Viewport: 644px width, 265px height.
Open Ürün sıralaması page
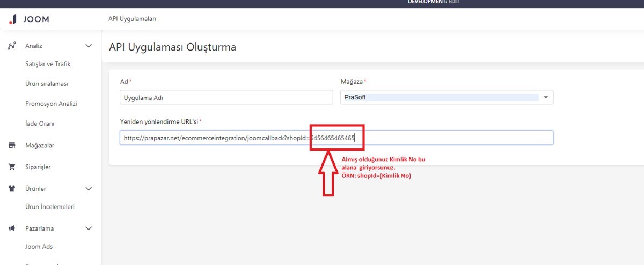click(47, 84)
